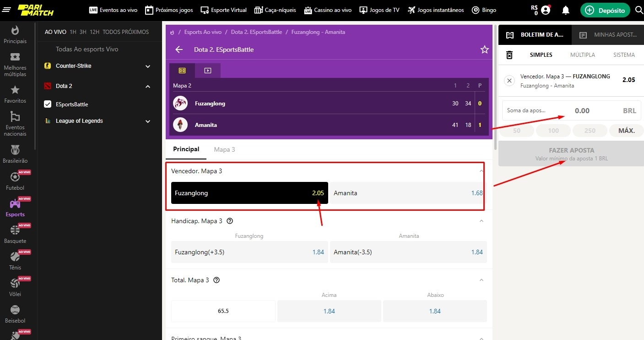This screenshot has height=340, width=644.
Task: Collapse the Dota 2 category
Action: (148, 86)
